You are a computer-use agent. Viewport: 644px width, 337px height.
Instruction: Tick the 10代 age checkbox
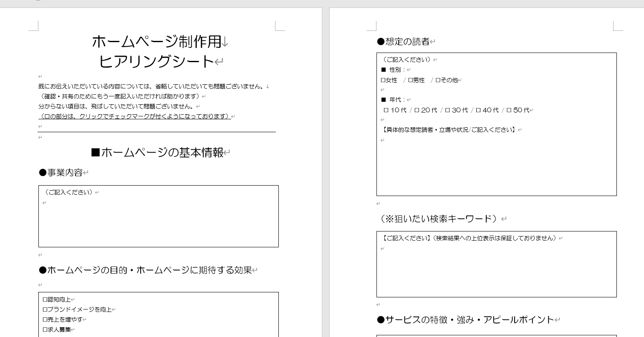[x=386, y=110]
